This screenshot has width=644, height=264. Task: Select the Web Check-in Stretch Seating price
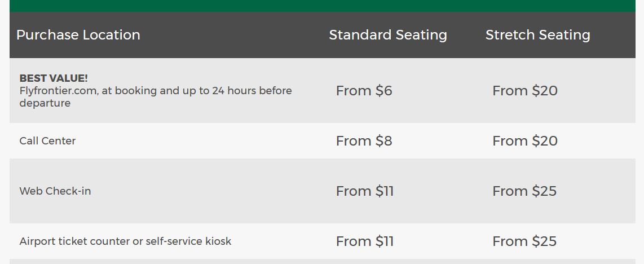[524, 191]
